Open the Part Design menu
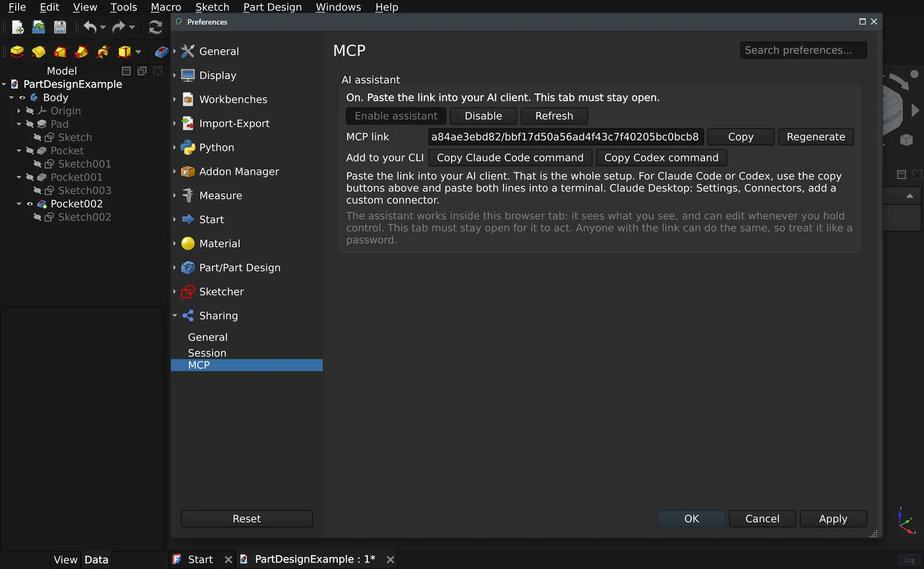The image size is (924, 569). click(272, 7)
